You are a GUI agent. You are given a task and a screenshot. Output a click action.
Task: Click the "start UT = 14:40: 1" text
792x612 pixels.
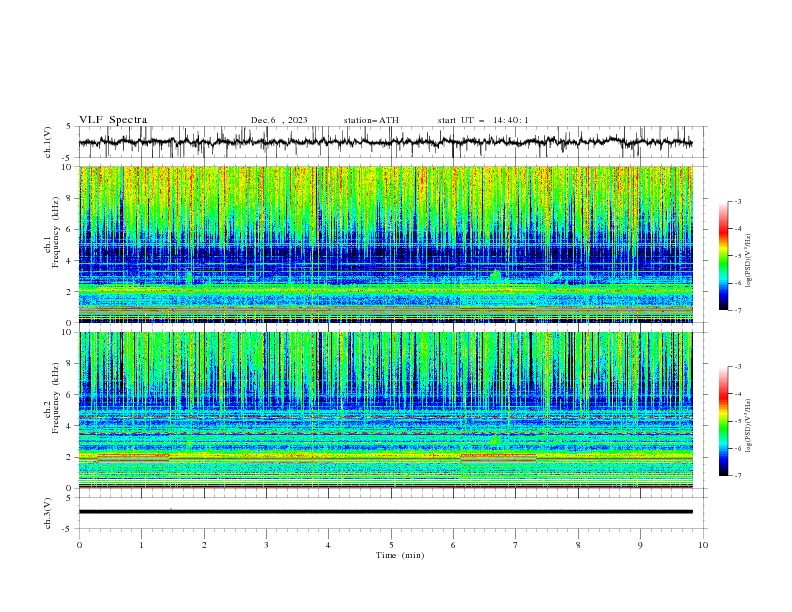click(x=483, y=120)
